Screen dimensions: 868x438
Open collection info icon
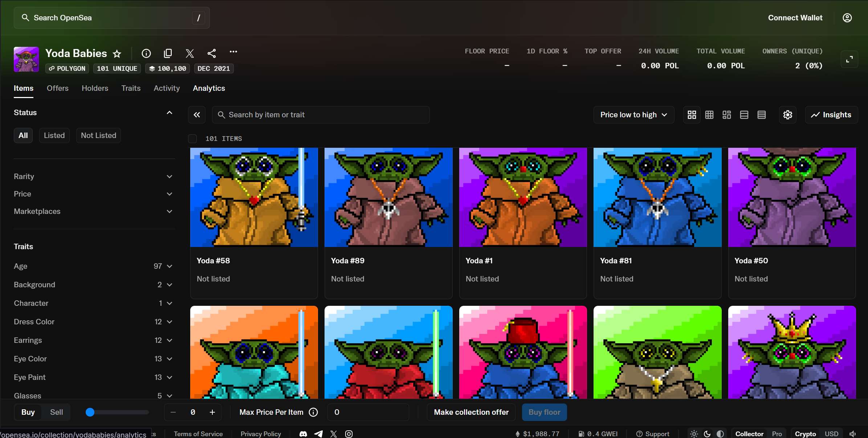click(146, 54)
